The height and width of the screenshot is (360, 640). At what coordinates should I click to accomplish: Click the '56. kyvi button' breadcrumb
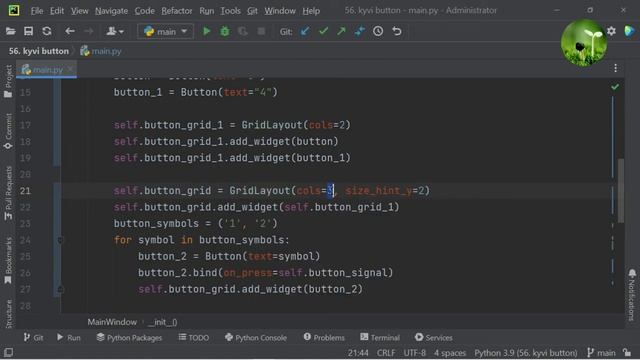click(x=39, y=51)
